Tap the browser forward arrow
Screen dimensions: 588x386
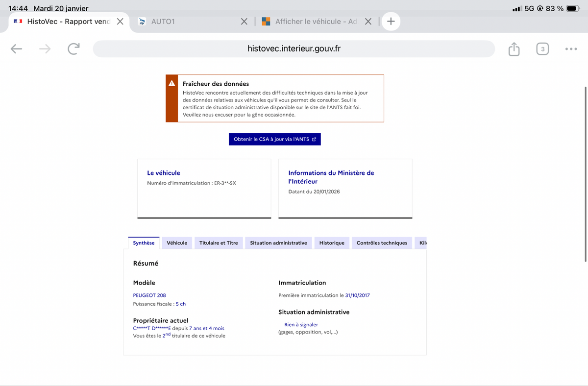coord(45,48)
